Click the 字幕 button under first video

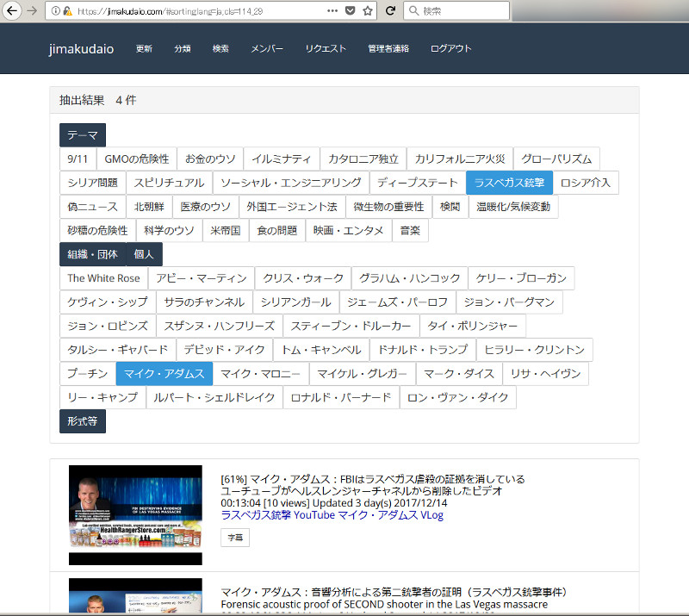pos(235,538)
